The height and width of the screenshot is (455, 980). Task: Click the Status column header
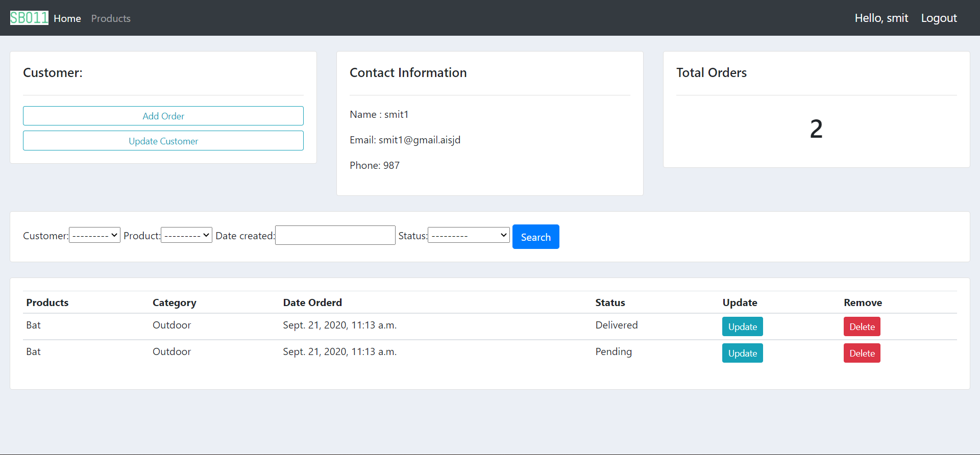[610, 302]
